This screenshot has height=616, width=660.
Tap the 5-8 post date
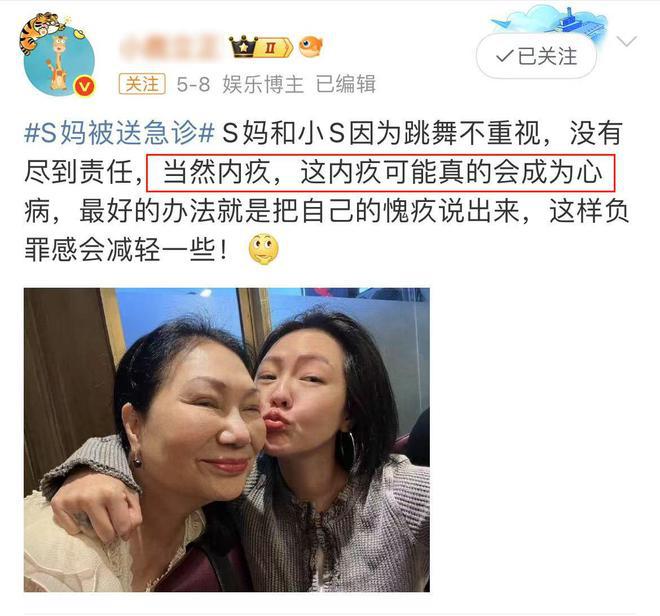[x=193, y=85]
